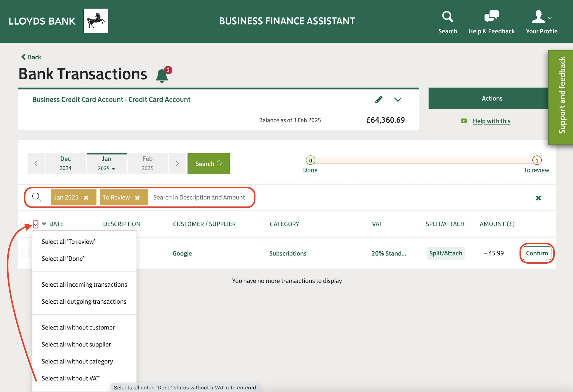
Task: Tick the select-all header checkbox
Action: click(x=25, y=224)
